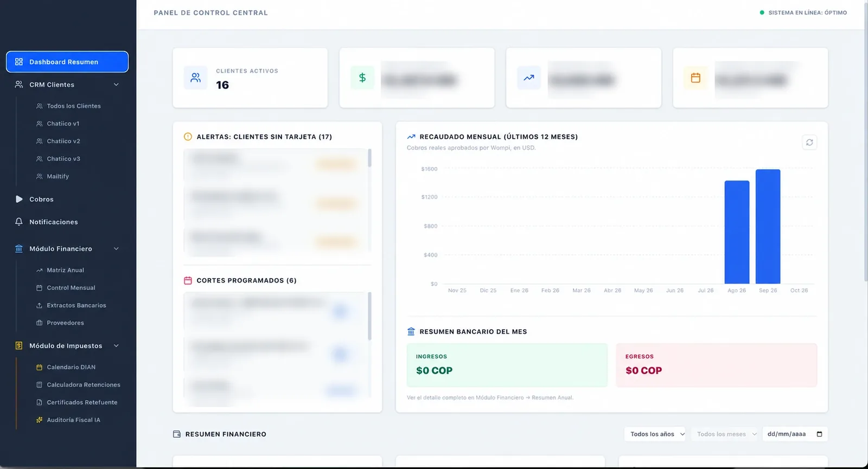
Task: Click the Auditoría Fiscal IA sparkle icon
Action: (39, 420)
